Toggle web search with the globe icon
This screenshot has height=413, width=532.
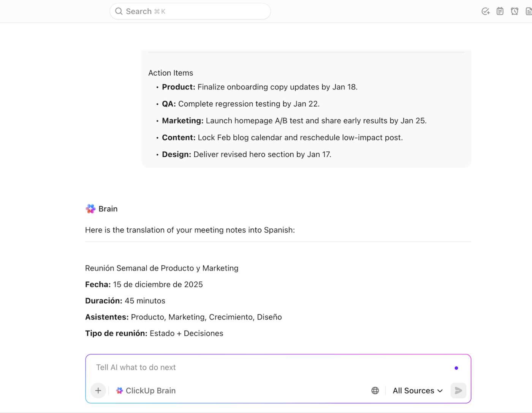pos(375,391)
